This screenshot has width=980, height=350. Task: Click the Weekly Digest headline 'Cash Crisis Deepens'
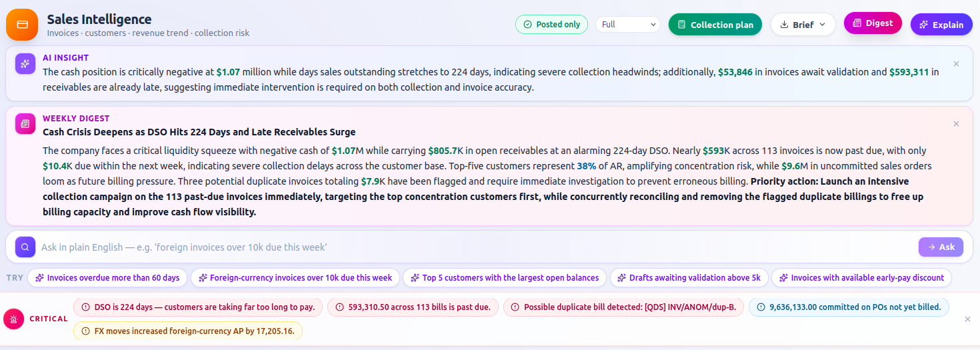(x=199, y=132)
